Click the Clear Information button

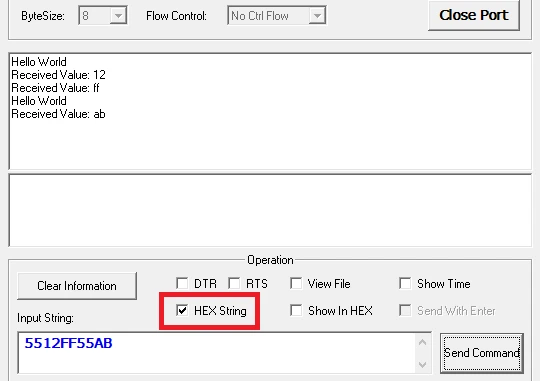point(77,286)
